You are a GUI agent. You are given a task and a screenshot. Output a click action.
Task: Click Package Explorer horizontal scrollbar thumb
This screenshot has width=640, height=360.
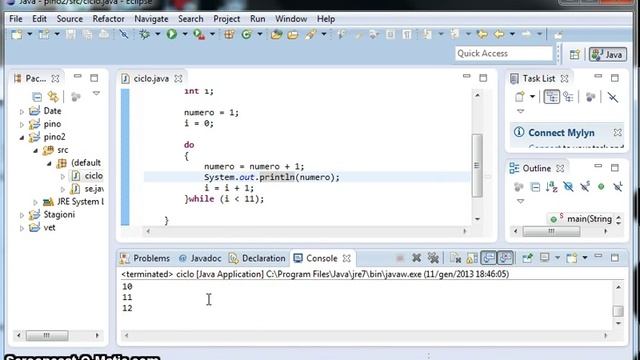coord(47,336)
